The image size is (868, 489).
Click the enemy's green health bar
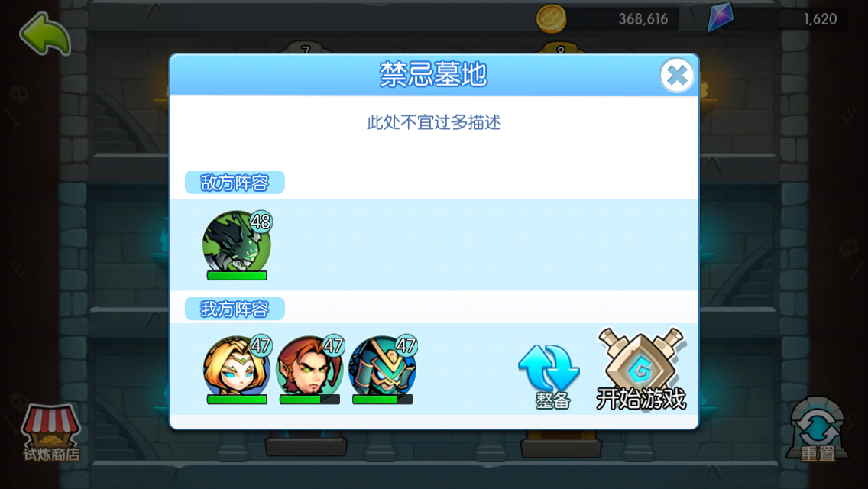pyautogui.click(x=237, y=275)
